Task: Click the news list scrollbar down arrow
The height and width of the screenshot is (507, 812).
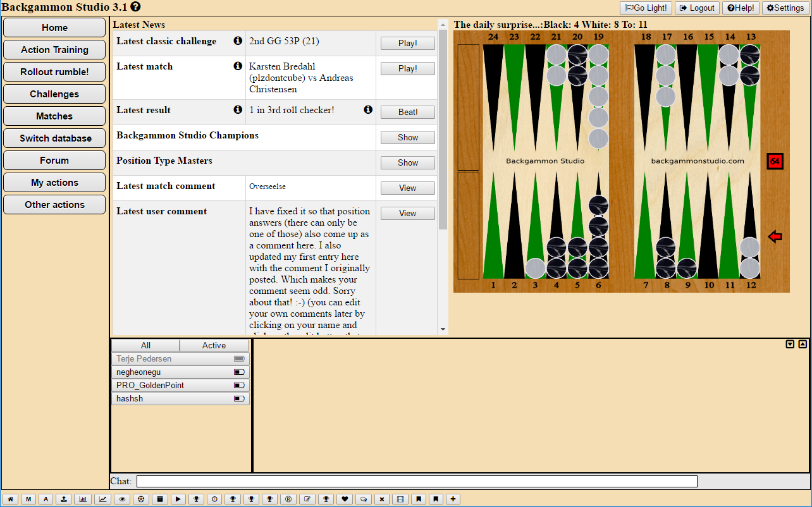Action: (x=443, y=329)
